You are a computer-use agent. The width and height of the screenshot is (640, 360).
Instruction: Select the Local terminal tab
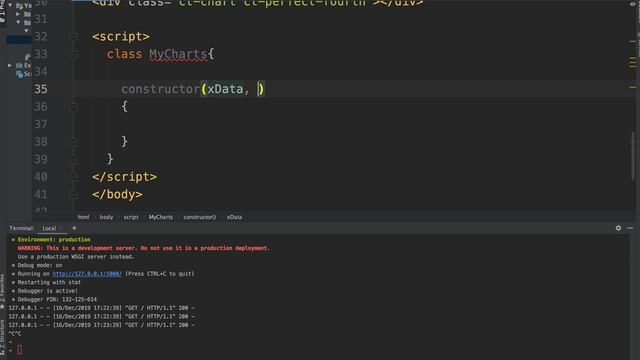pyautogui.click(x=49, y=229)
